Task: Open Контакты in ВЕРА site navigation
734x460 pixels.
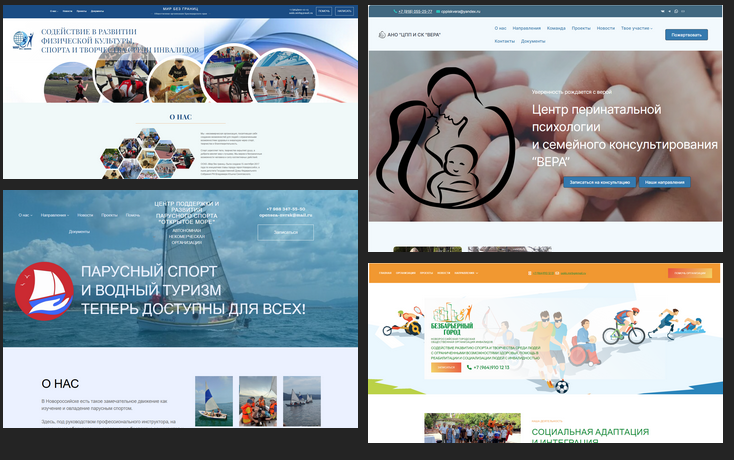Action: (x=505, y=41)
